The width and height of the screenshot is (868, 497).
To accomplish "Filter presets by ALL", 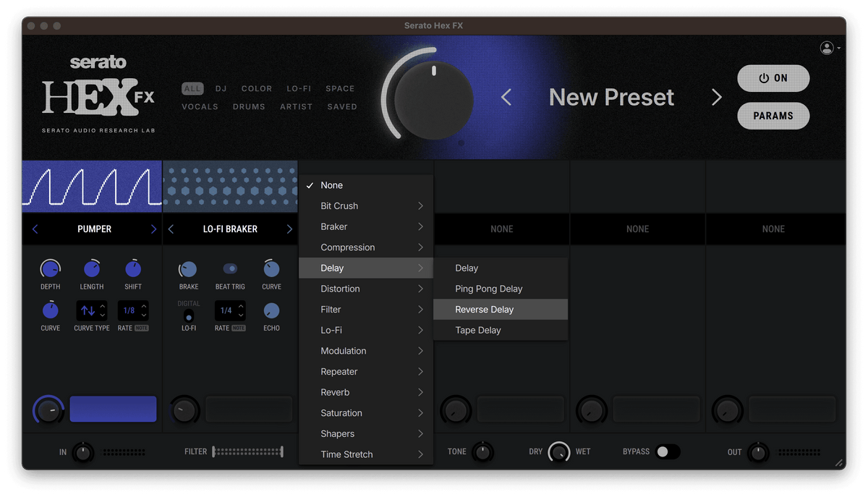I will (x=192, y=88).
